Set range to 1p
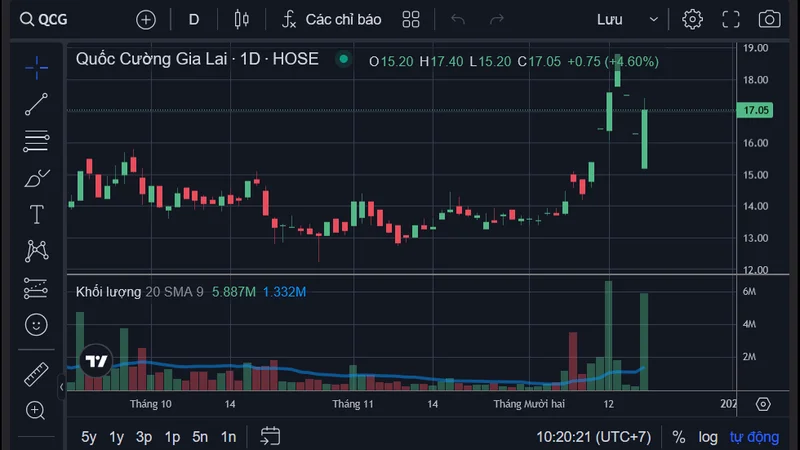Screen dimensions: 800x450 (x=172, y=437)
